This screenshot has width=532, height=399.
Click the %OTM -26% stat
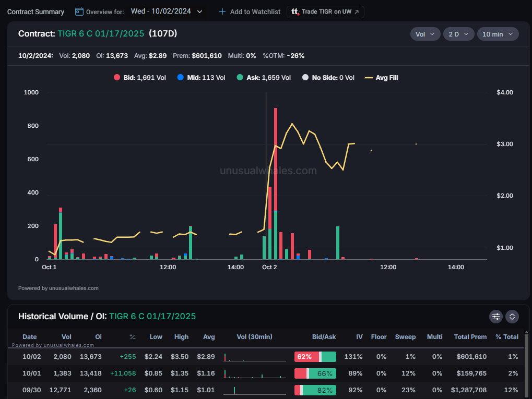(x=283, y=56)
